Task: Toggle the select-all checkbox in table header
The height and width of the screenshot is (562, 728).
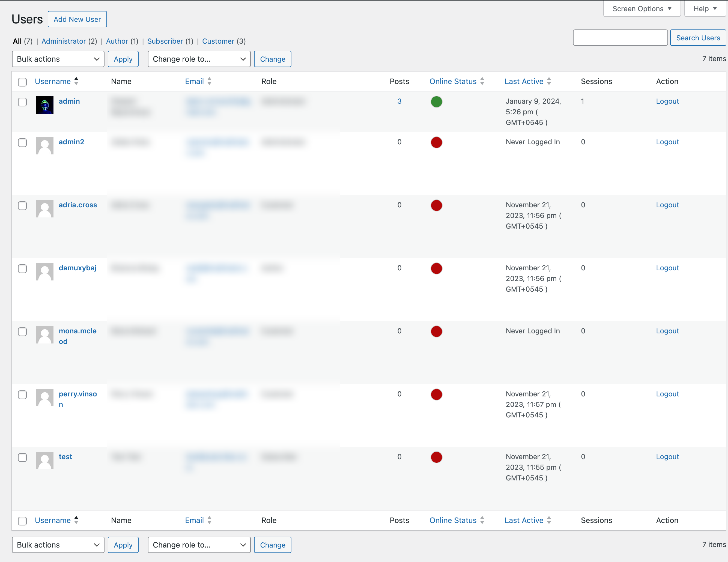Action: click(22, 82)
